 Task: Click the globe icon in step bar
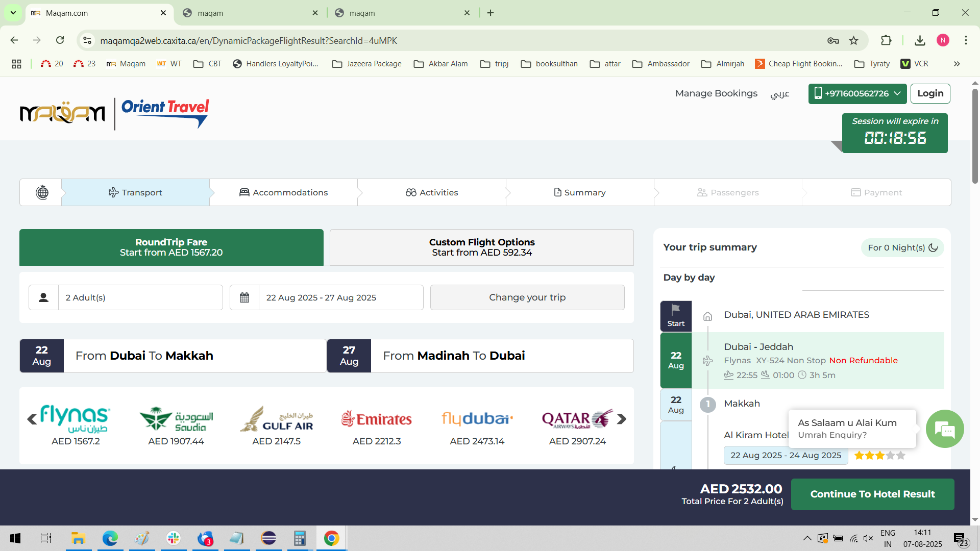42,192
